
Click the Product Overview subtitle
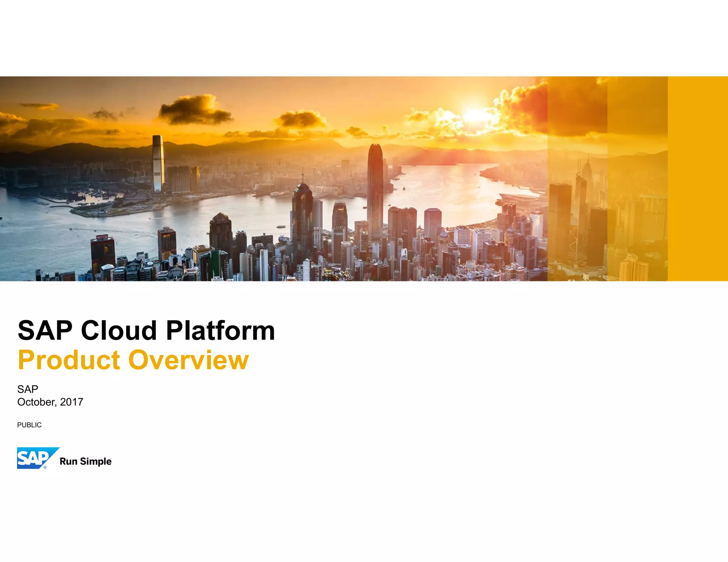[x=133, y=360]
